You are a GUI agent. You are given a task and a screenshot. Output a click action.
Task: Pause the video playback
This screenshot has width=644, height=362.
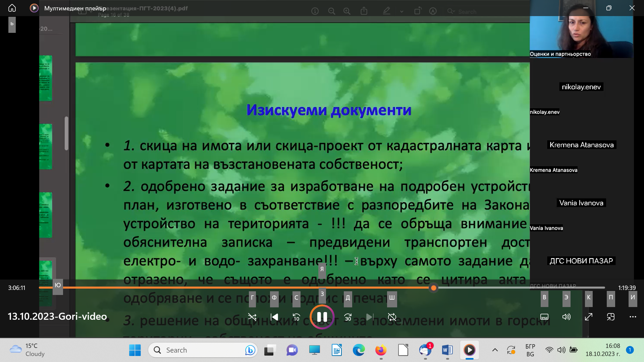click(322, 317)
